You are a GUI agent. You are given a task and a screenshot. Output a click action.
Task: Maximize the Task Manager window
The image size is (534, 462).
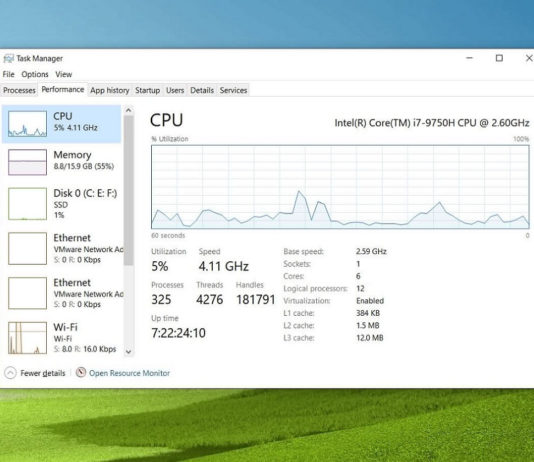(499, 58)
